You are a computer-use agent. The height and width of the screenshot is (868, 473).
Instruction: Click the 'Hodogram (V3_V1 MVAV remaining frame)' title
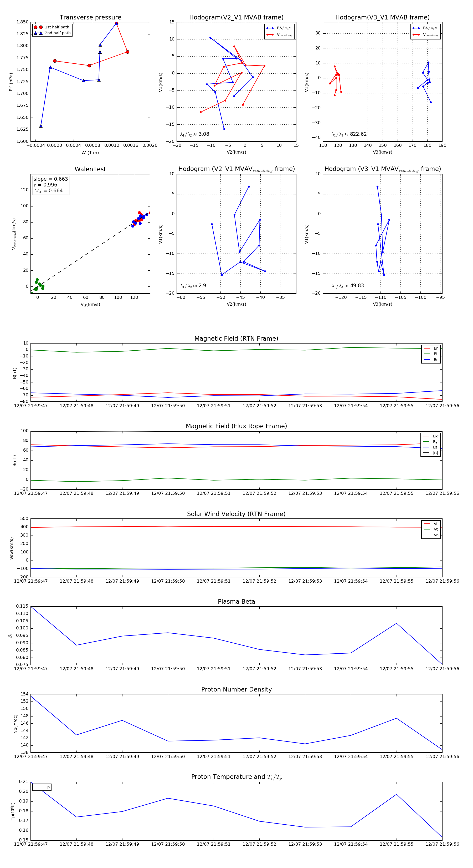pos(382,169)
